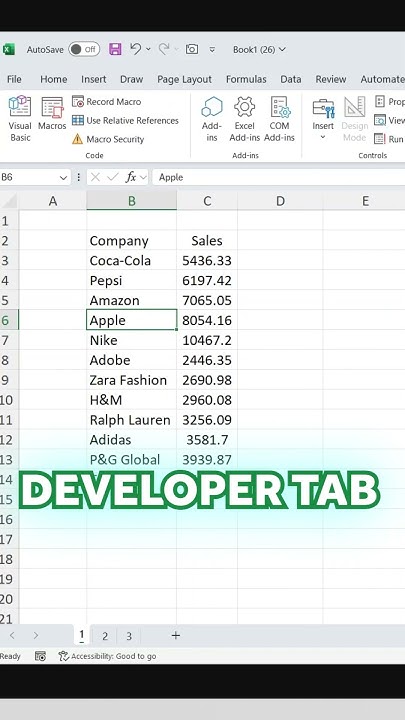Open Accessibility: Good to go checker
The image size is (405, 720).
pyautogui.click(x=107, y=656)
